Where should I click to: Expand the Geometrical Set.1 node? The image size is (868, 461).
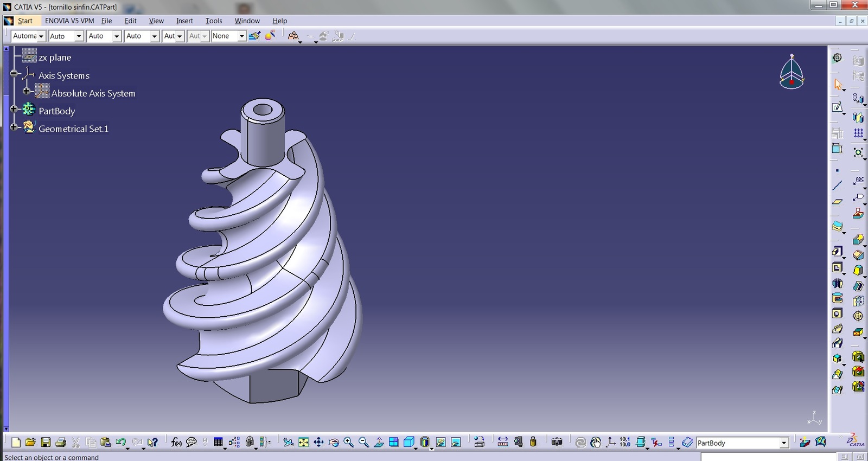(x=14, y=126)
